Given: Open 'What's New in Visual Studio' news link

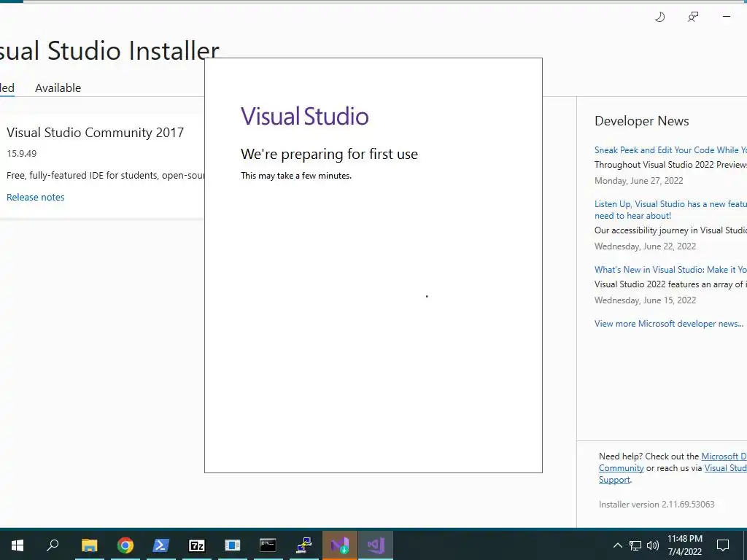Looking at the screenshot, I should pos(671,270).
